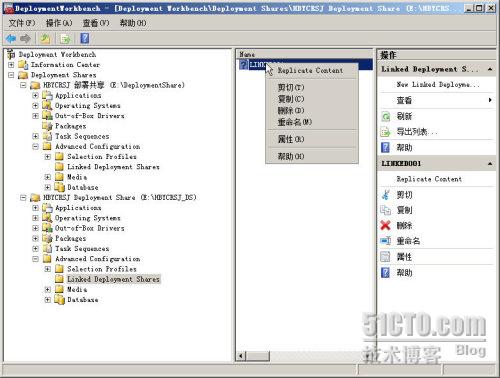The height and width of the screenshot is (378, 500).
Task: Collapse Advanced Configuration under E:\DeploymentShare
Action: (x=35, y=146)
